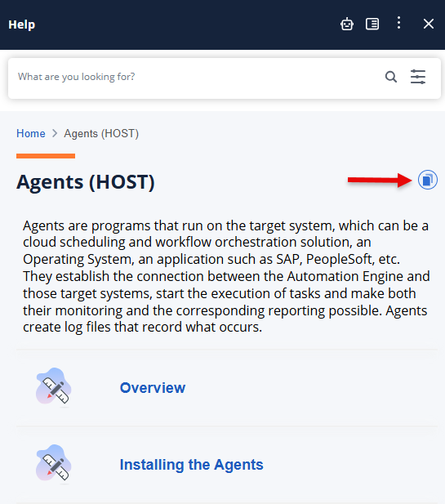Click the red arrow pointing to the copy icon
Viewport: 445px width, 504px height.
click(x=380, y=180)
